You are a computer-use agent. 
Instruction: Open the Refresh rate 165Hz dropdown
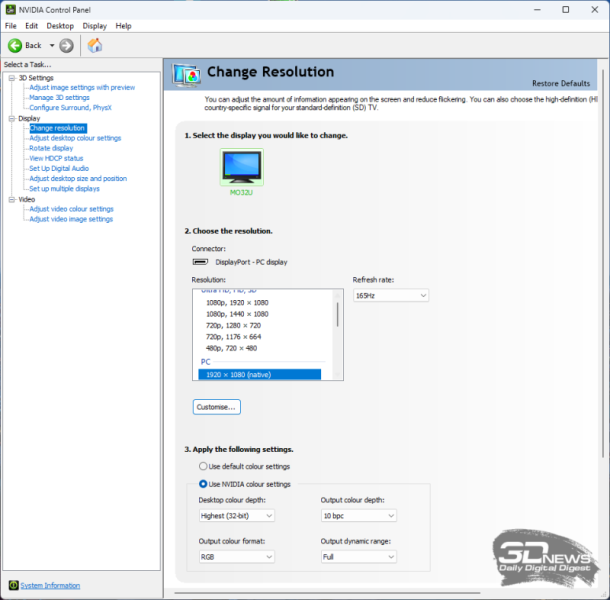pyautogui.click(x=390, y=295)
